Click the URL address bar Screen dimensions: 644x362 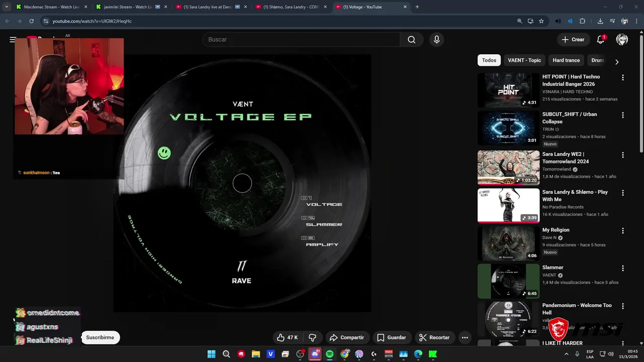pyautogui.click(x=277, y=21)
